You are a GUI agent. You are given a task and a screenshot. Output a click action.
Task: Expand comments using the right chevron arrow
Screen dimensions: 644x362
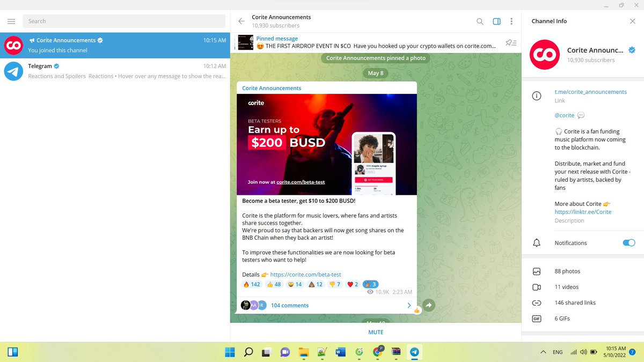click(x=409, y=305)
